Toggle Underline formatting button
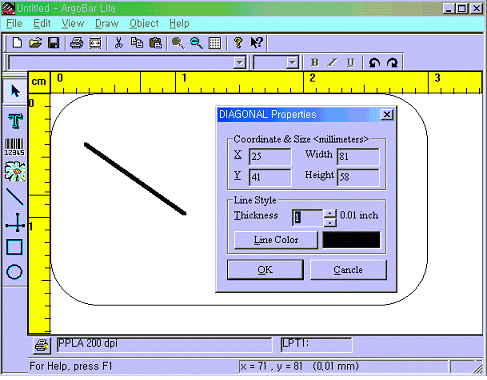 (350, 62)
